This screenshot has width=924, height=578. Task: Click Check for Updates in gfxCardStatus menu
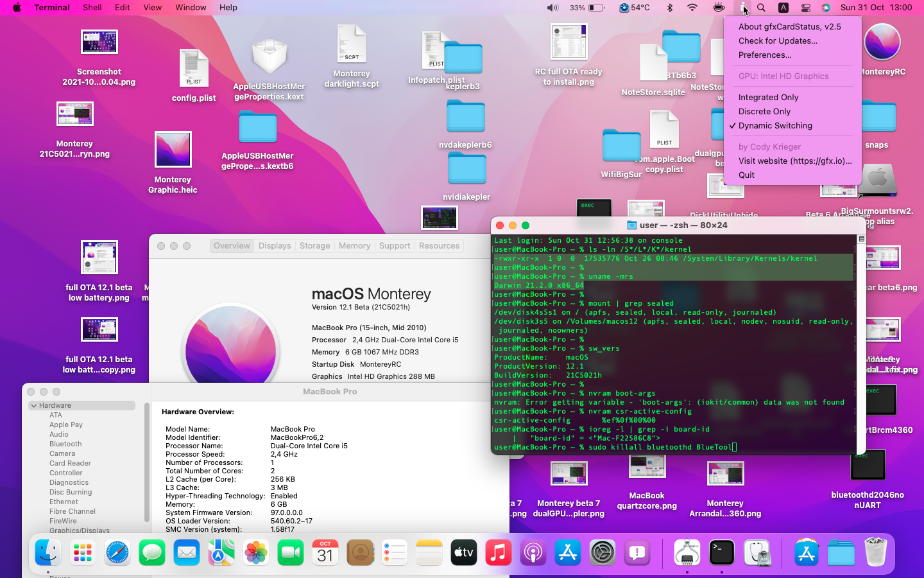pos(778,40)
